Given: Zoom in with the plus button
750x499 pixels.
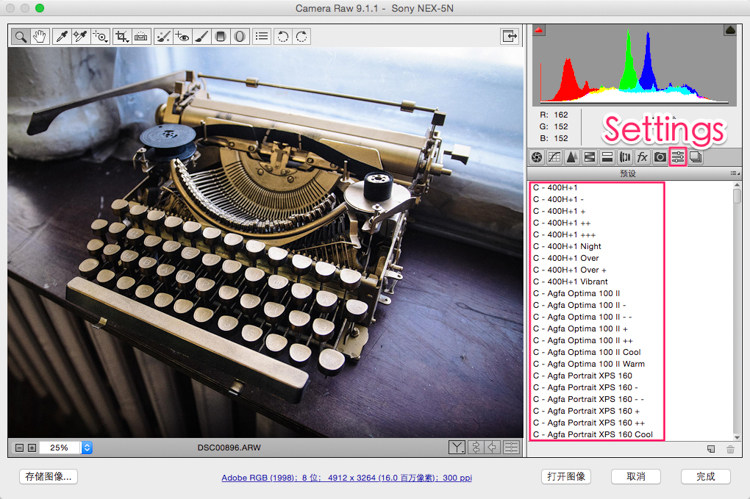Looking at the screenshot, I should [x=32, y=448].
